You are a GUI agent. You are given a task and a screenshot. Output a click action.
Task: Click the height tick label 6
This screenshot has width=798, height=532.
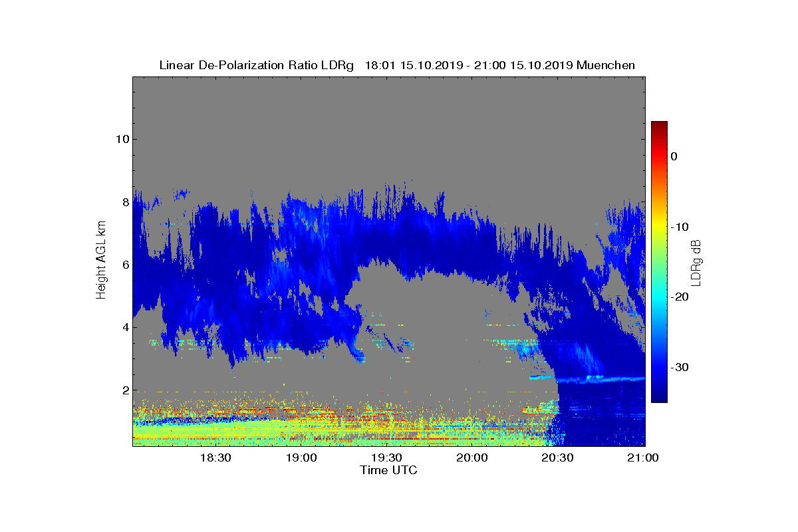pos(124,265)
